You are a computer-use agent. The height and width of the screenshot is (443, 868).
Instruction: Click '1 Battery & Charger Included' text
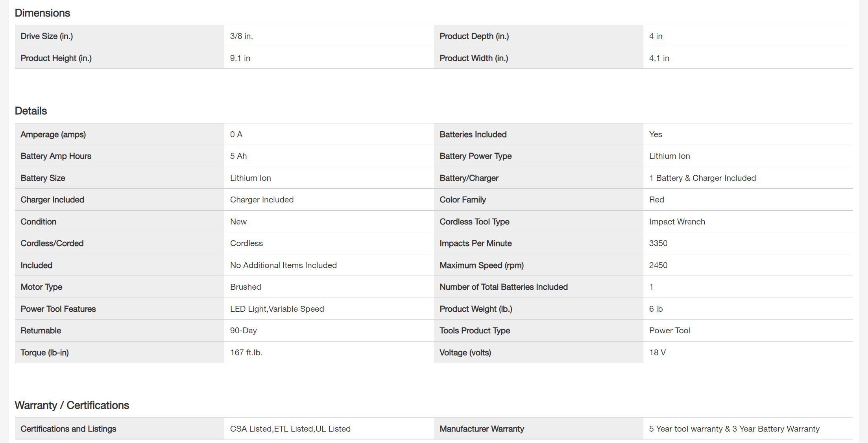(702, 178)
